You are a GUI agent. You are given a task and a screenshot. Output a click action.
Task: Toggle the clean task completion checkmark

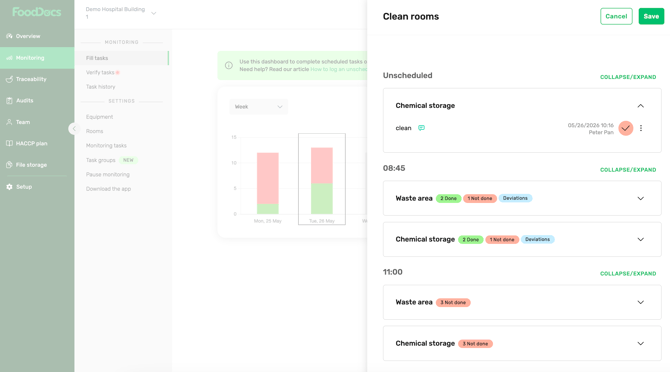(626, 128)
